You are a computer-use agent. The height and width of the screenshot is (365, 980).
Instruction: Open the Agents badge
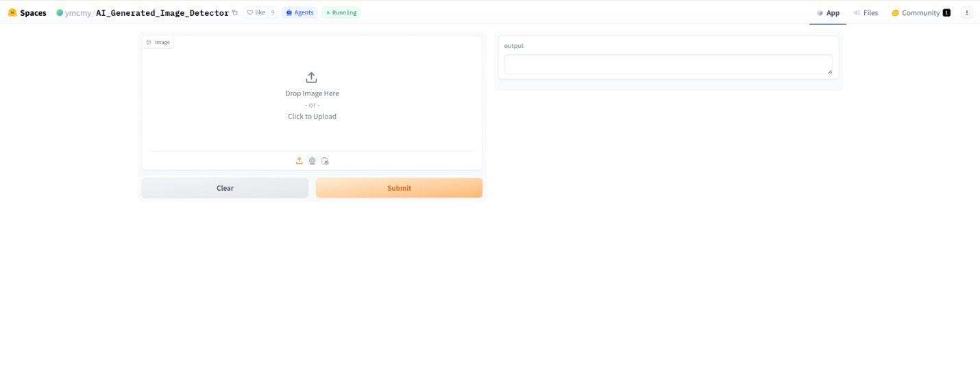pyautogui.click(x=299, y=12)
